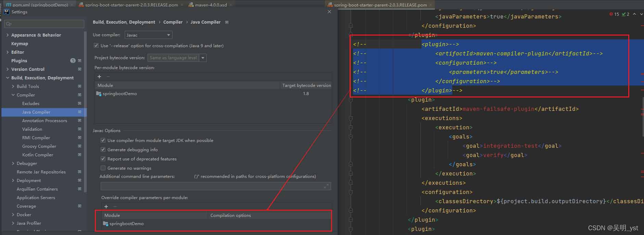This screenshot has height=235, width=644.
Task: Click the error count indicator showing 15
Action: point(614,14)
